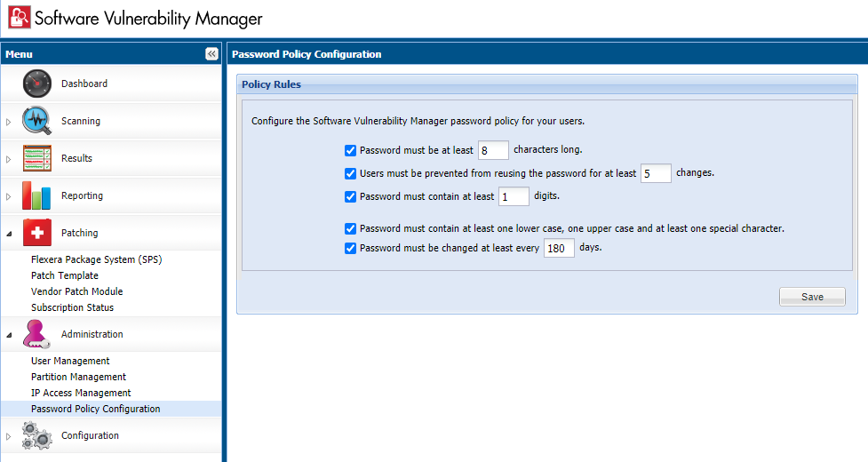Toggle the password reuse prevention checkbox
This screenshot has width=868, height=462.
350,173
